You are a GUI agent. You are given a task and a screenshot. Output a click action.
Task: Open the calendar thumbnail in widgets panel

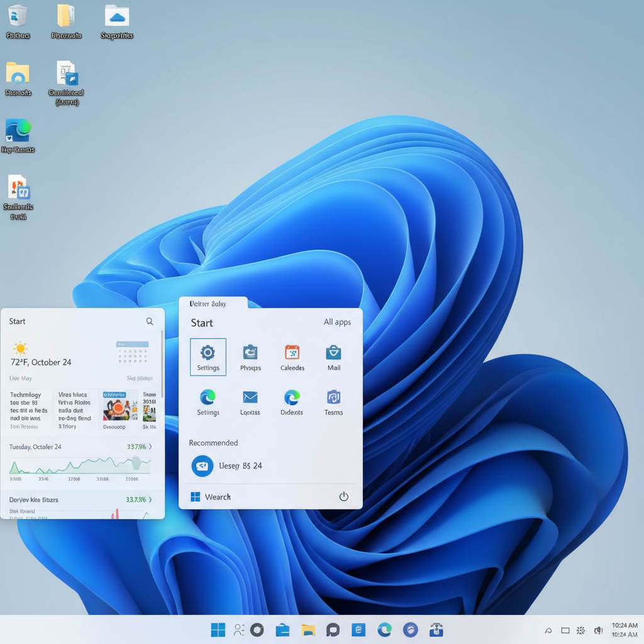[x=132, y=352]
